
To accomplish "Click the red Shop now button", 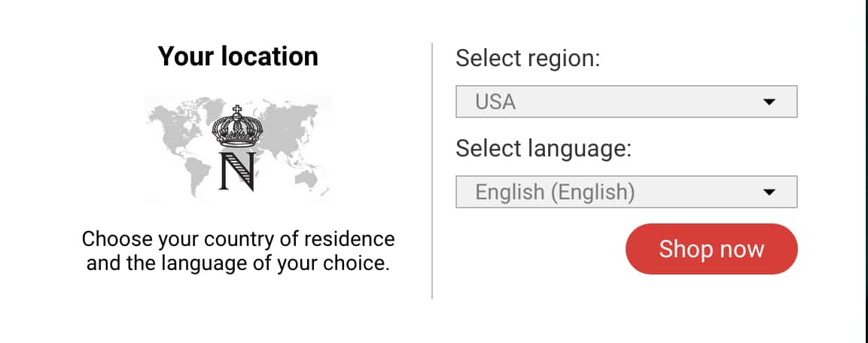I will (711, 249).
